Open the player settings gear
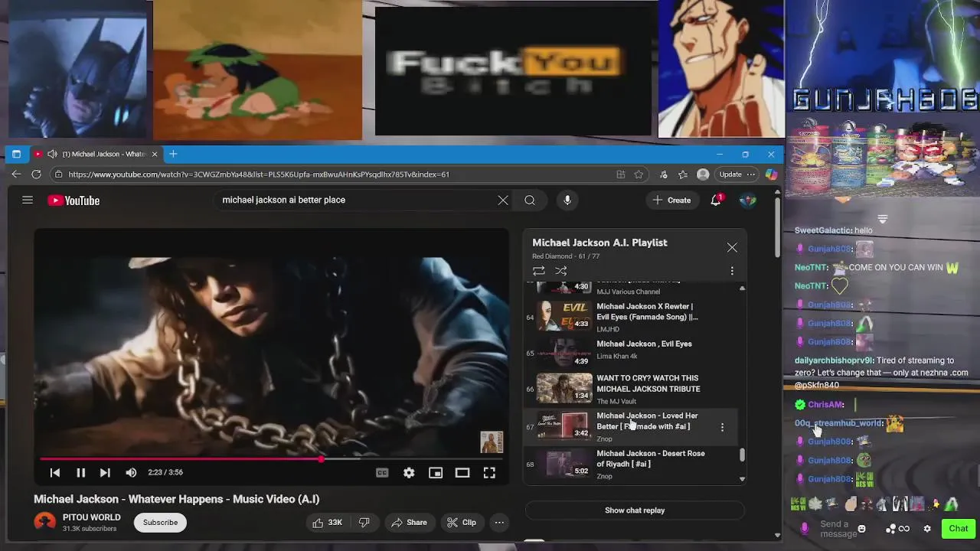Screen dimensions: 980x551 pos(409,473)
